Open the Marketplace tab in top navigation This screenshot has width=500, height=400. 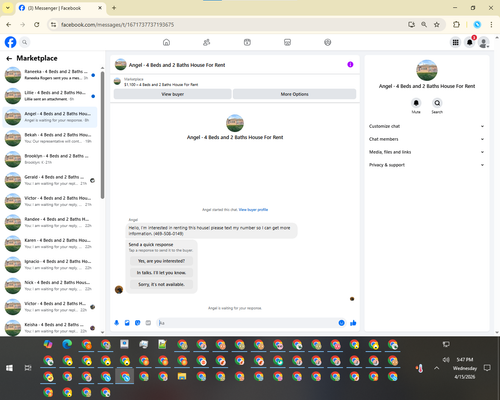[287, 42]
